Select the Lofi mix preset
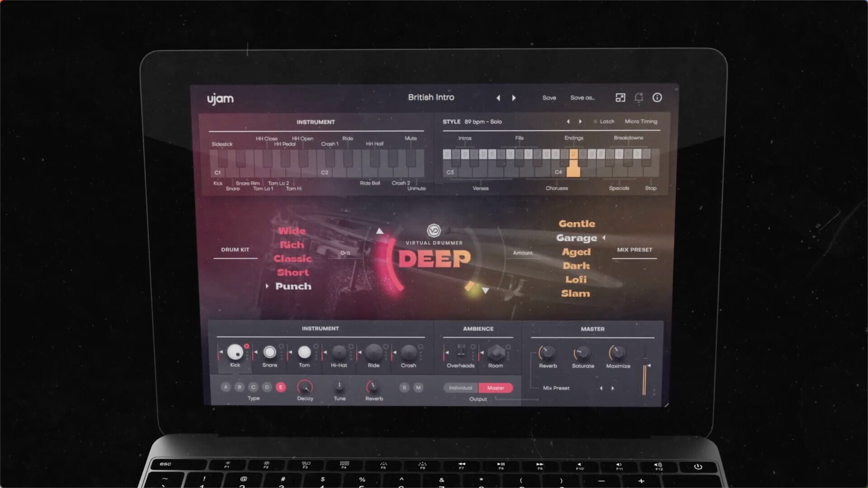 click(576, 279)
